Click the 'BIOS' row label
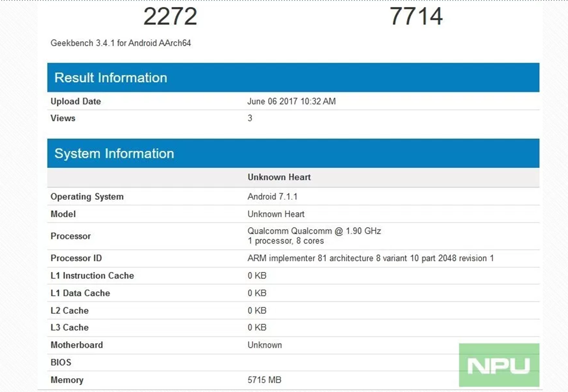Viewport: 568px width, 392px height. pos(61,362)
